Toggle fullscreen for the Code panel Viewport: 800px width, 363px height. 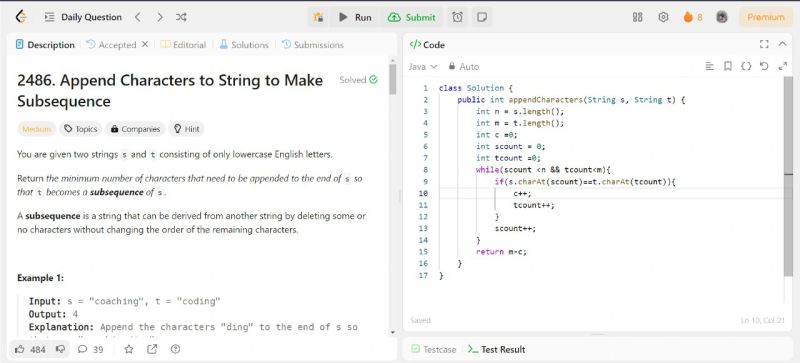pos(764,44)
